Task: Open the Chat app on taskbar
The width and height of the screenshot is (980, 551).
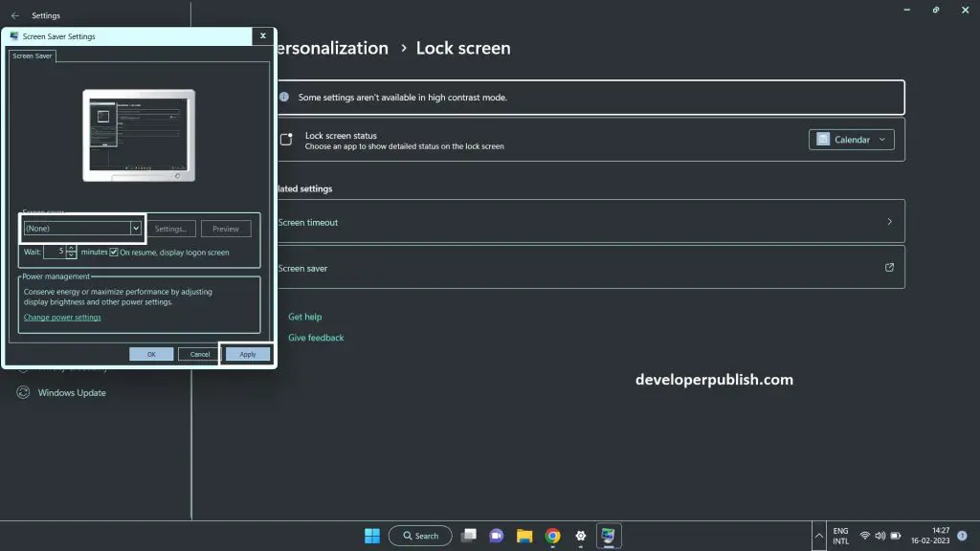Action: 497,536
